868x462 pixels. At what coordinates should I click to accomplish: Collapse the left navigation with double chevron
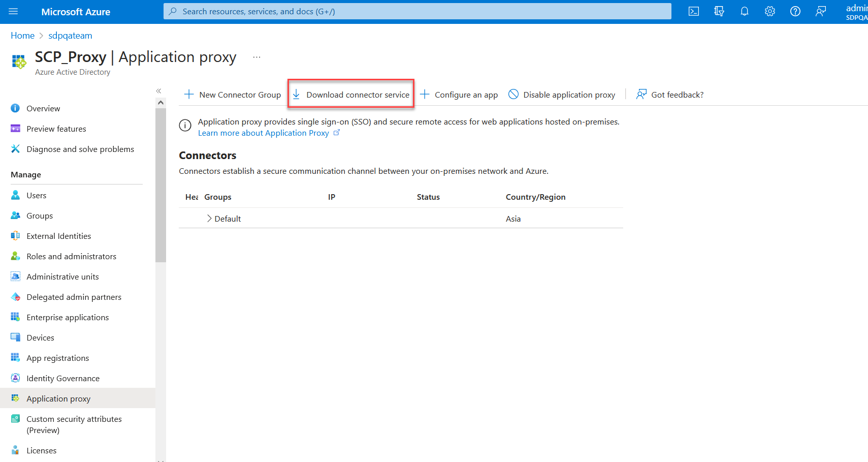158,91
